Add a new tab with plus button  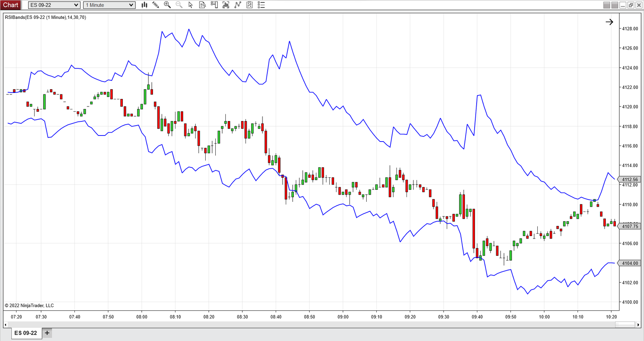(47, 333)
